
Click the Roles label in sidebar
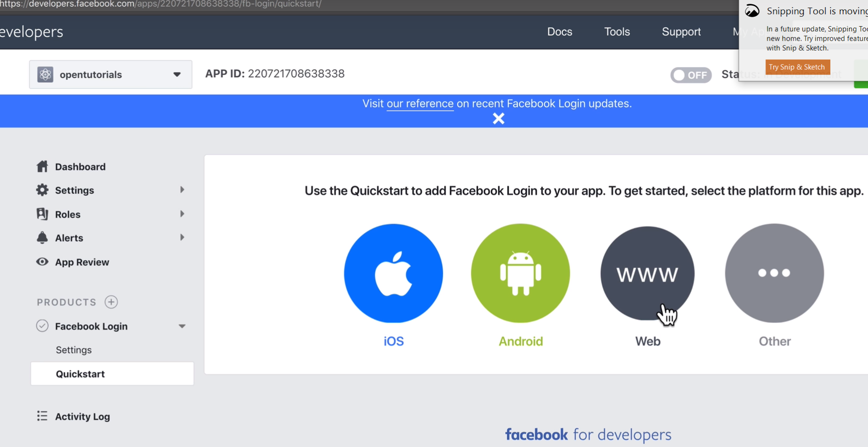coord(68,214)
